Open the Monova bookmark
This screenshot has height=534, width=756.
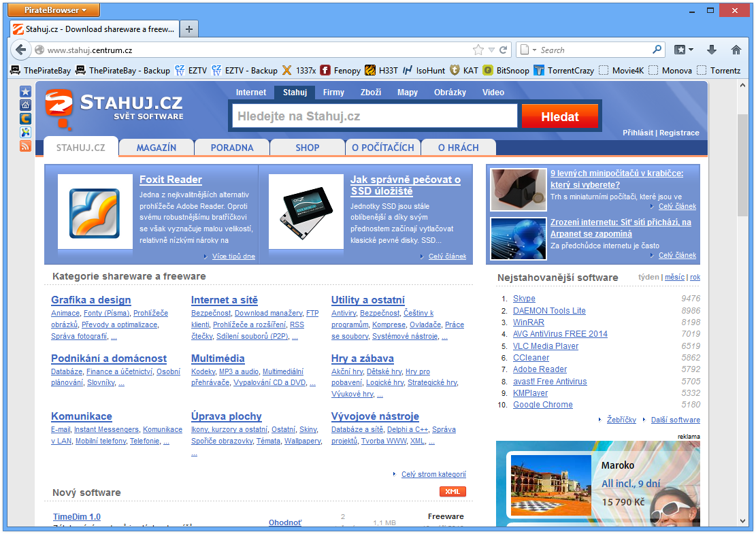tap(670, 70)
